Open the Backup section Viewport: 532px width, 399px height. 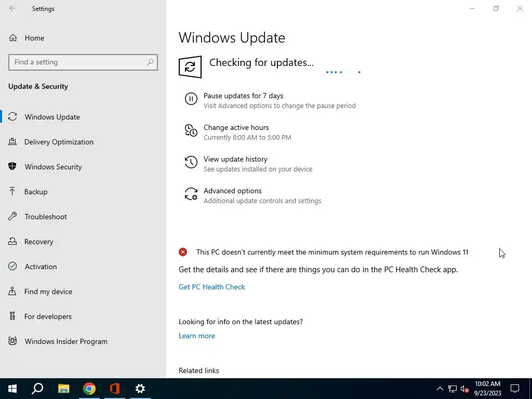[x=83, y=192]
